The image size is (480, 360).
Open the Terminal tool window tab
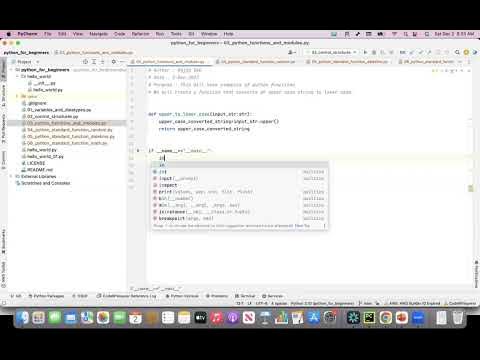[x=245, y=296]
